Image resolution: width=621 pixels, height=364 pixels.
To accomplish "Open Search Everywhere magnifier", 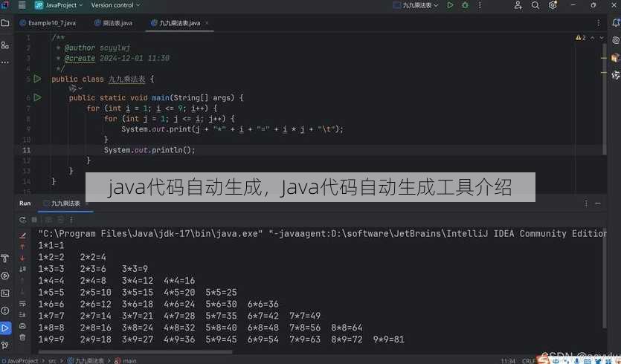I will click(535, 5).
